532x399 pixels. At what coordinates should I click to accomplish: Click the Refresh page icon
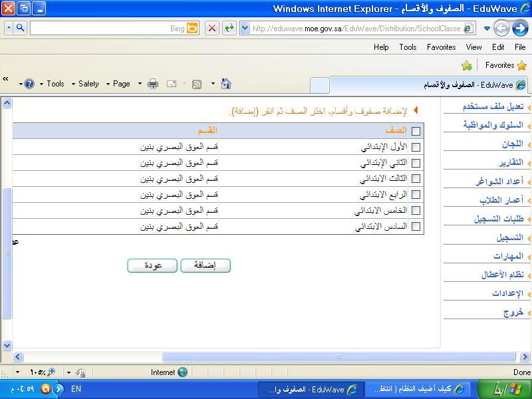(x=229, y=28)
